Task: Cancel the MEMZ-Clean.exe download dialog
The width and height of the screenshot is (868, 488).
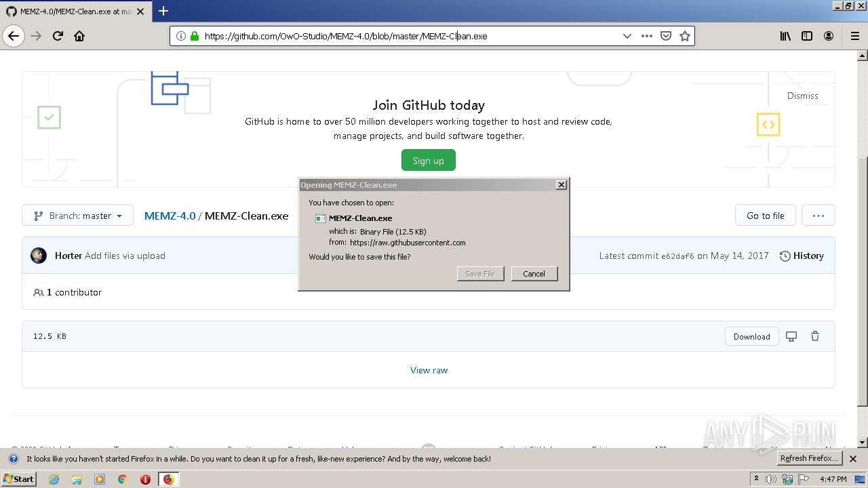Action: point(534,273)
